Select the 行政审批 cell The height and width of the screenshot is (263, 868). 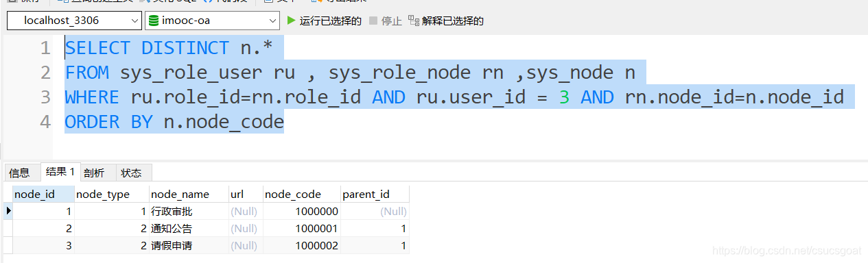pos(189,212)
